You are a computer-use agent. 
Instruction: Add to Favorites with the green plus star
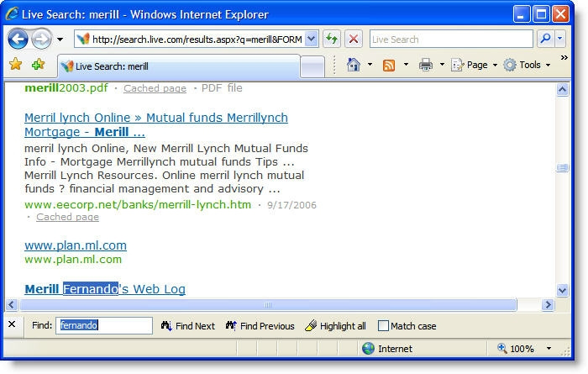point(39,65)
